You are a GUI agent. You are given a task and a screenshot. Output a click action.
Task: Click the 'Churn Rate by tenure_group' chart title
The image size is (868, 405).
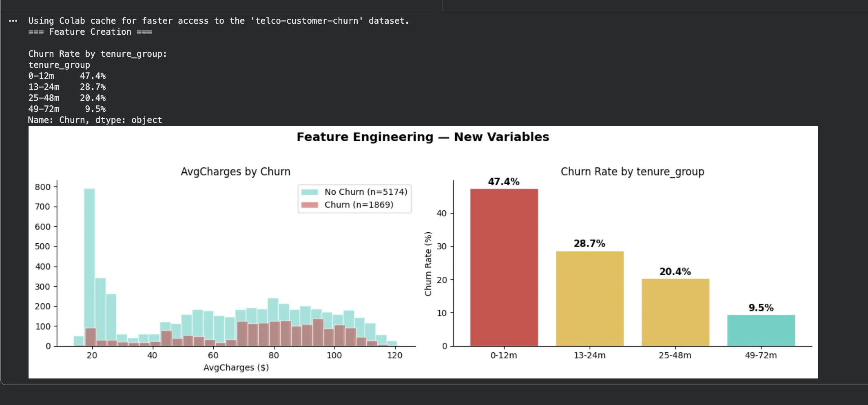tap(632, 171)
